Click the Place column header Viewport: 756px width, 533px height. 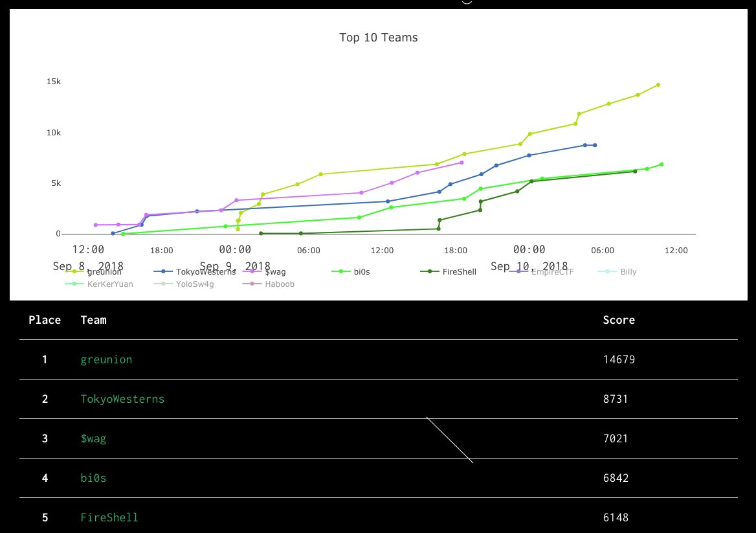coord(45,321)
